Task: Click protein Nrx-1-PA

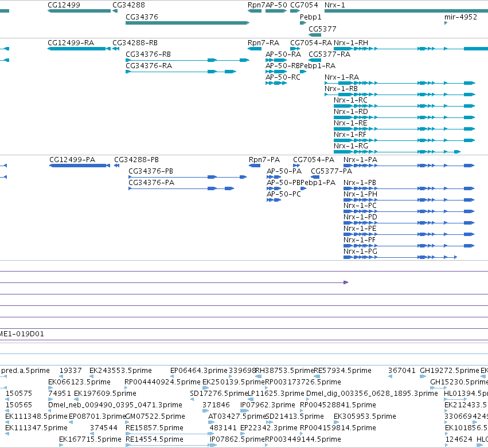Action: click(409, 166)
